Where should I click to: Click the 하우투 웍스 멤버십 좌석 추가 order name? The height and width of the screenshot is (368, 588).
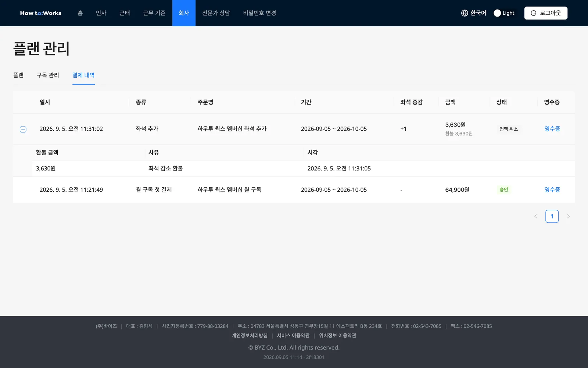[x=232, y=129]
